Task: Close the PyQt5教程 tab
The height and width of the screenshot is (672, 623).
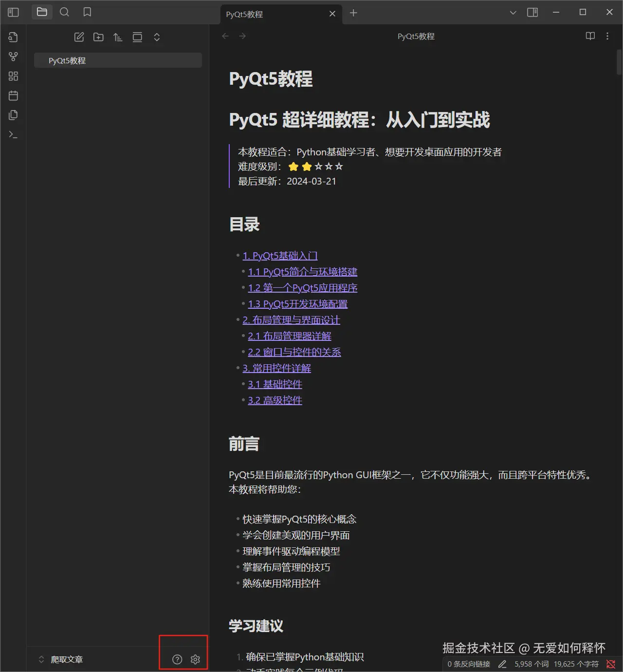Action: click(332, 14)
